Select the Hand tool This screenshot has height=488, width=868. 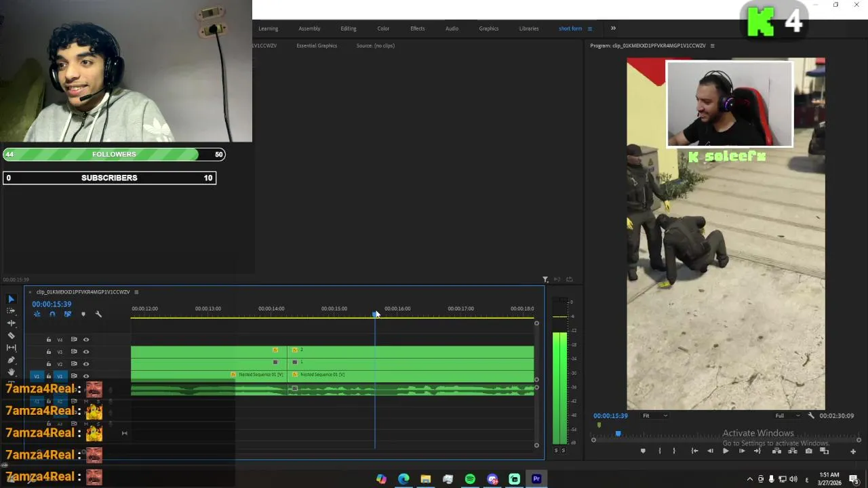(x=11, y=372)
